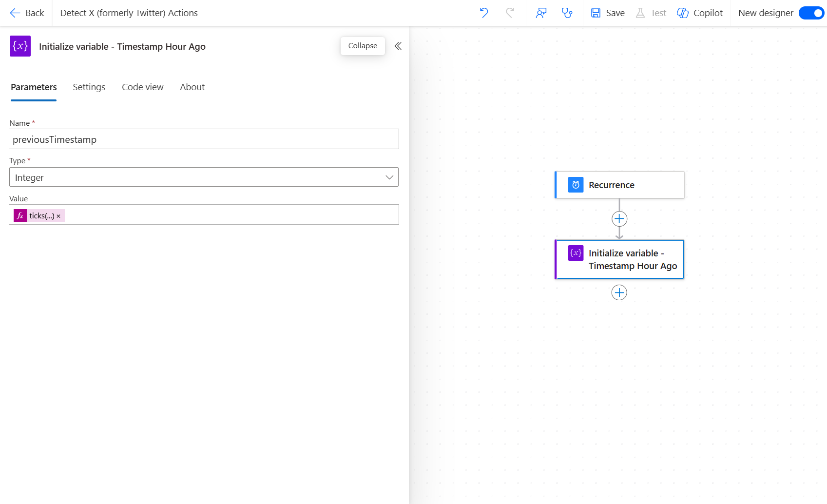Go Back to the previous page
The height and width of the screenshot is (504, 827).
point(27,13)
